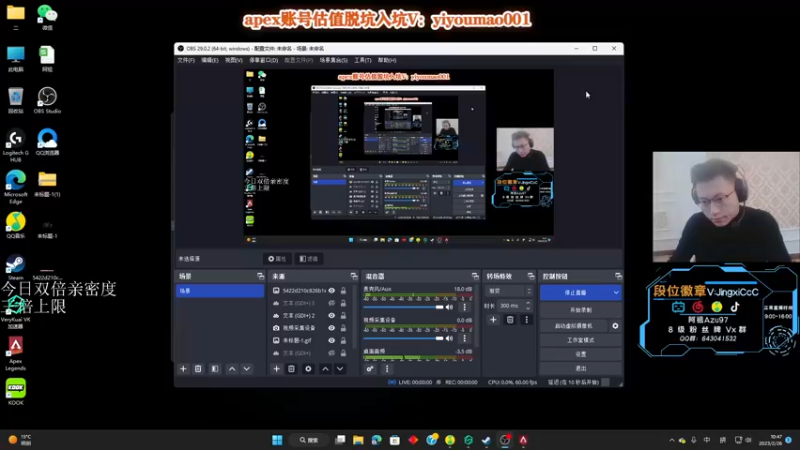800x450 pixels.
Task: Open the 编辑(E) menu in OBS
Action: pyautogui.click(x=210, y=60)
